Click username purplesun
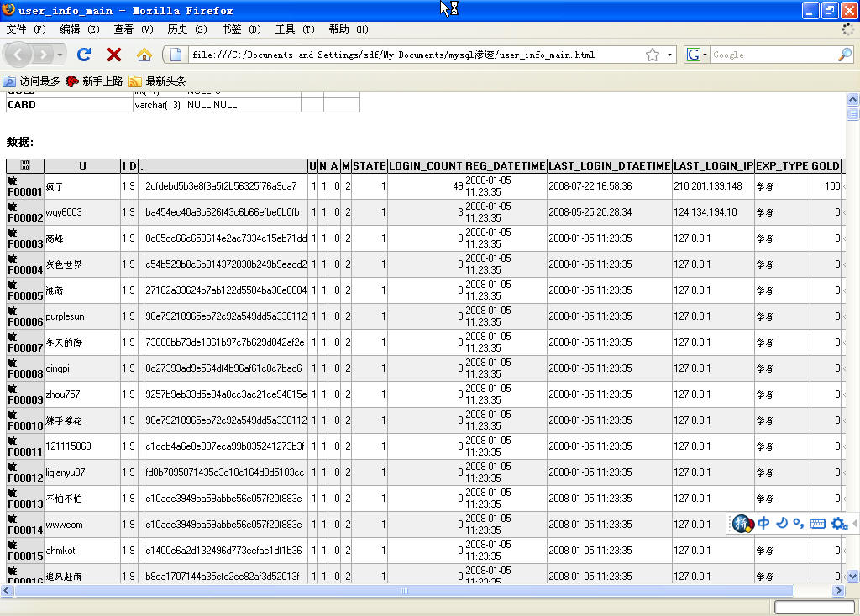 [x=65, y=316]
